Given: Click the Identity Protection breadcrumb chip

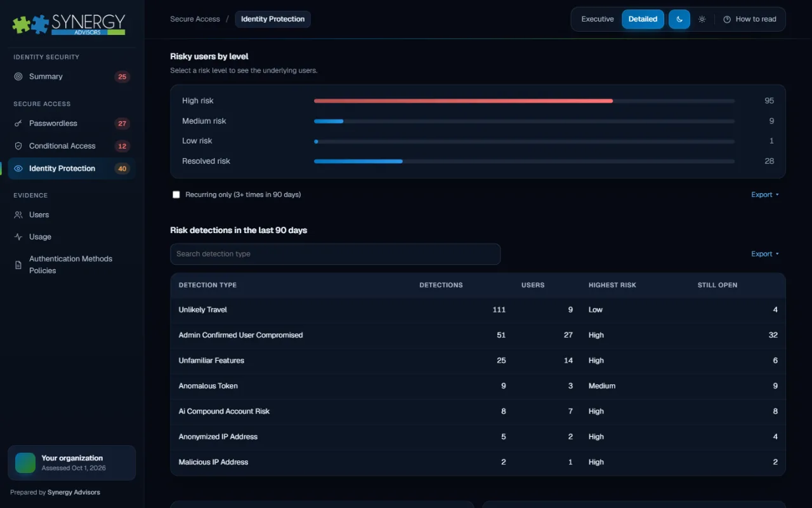Looking at the screenshot, I should pos(273,19).
